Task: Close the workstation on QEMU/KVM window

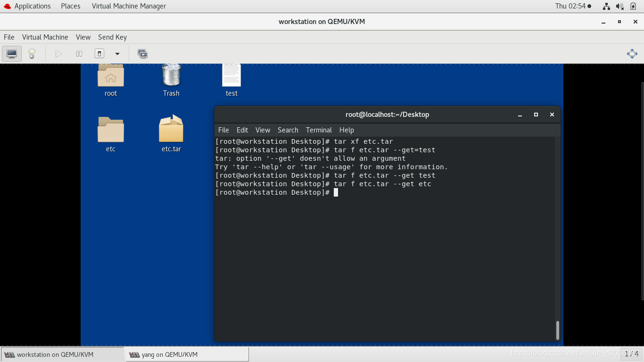Action: point(636,22)
